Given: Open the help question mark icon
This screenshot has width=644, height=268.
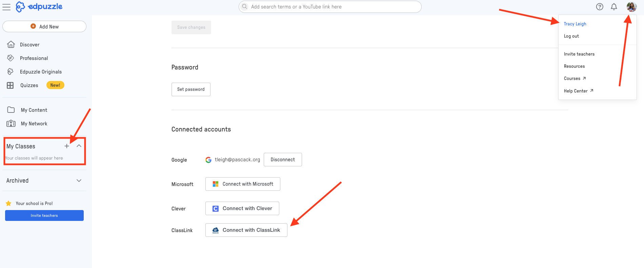Looking at the screenshot, I should (x=600, y=7).
